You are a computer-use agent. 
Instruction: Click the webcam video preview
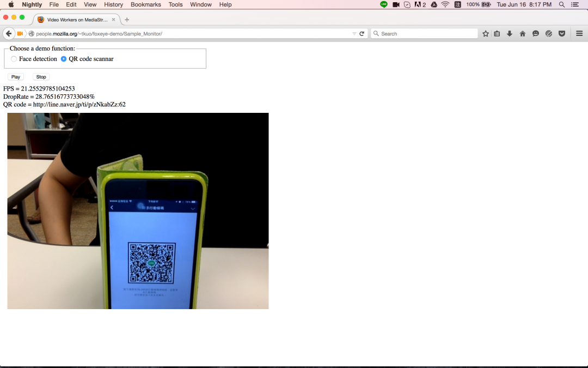138,211
